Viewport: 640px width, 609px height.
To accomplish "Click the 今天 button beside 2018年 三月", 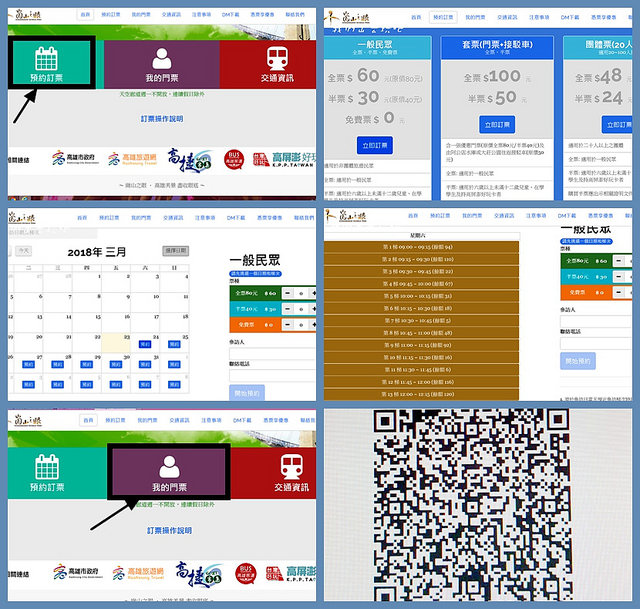I will pyautogui.click(x=24, y=251).
